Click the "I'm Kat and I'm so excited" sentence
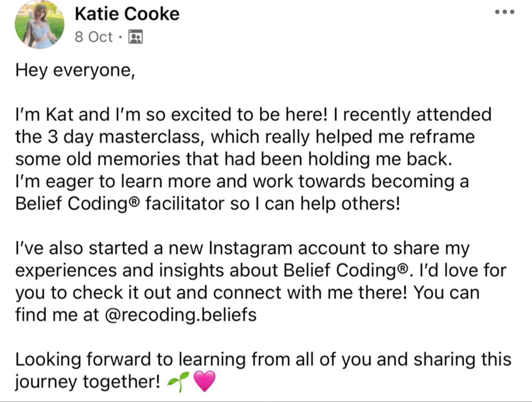 tap(124, 115)
